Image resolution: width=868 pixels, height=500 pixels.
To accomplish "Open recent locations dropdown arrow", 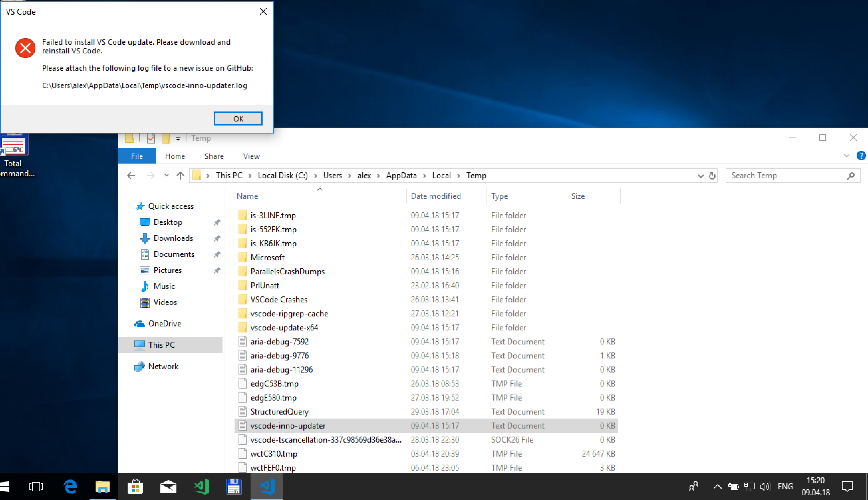I will 167,176.
